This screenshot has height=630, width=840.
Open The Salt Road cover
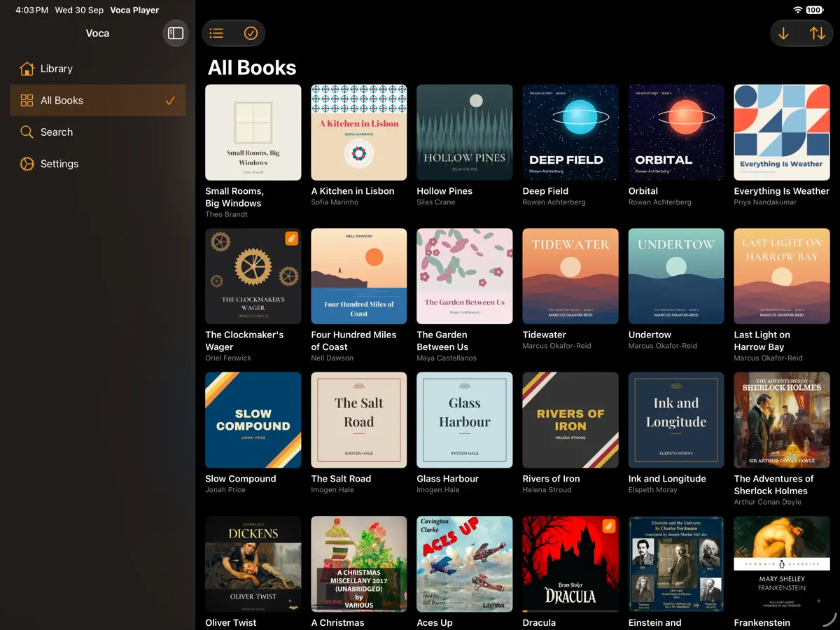[359, 420]
